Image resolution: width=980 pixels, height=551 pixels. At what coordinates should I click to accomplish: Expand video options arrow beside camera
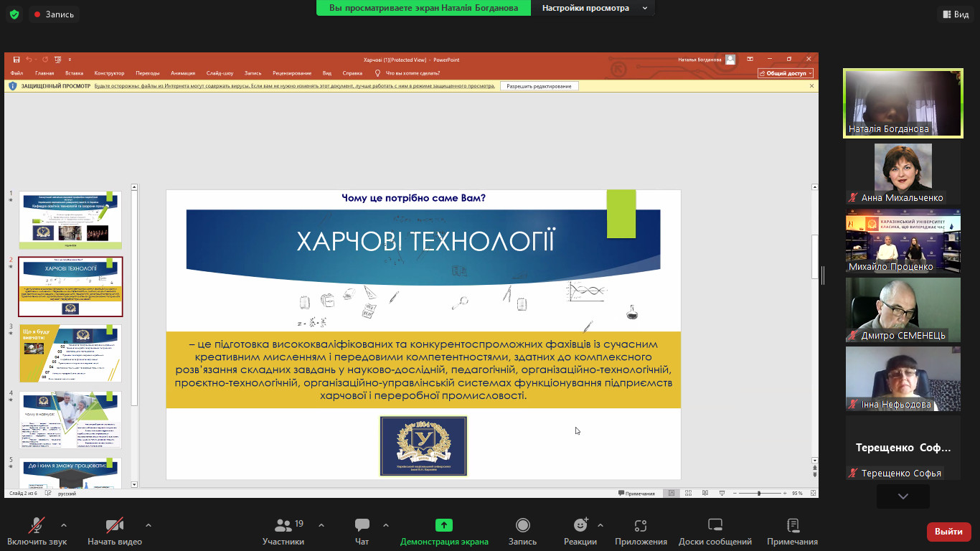point(149,524)
